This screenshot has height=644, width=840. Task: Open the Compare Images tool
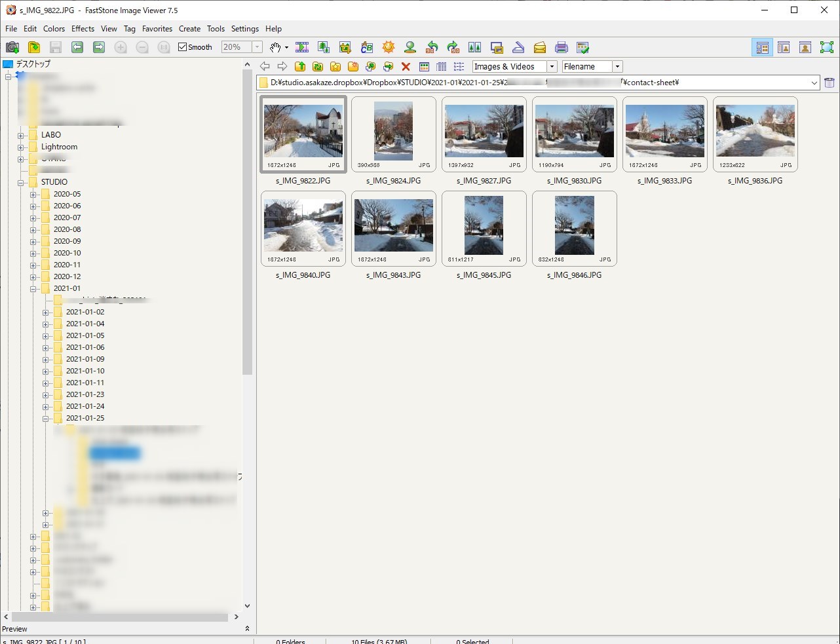pyautogui.click(x=475, y=47)
